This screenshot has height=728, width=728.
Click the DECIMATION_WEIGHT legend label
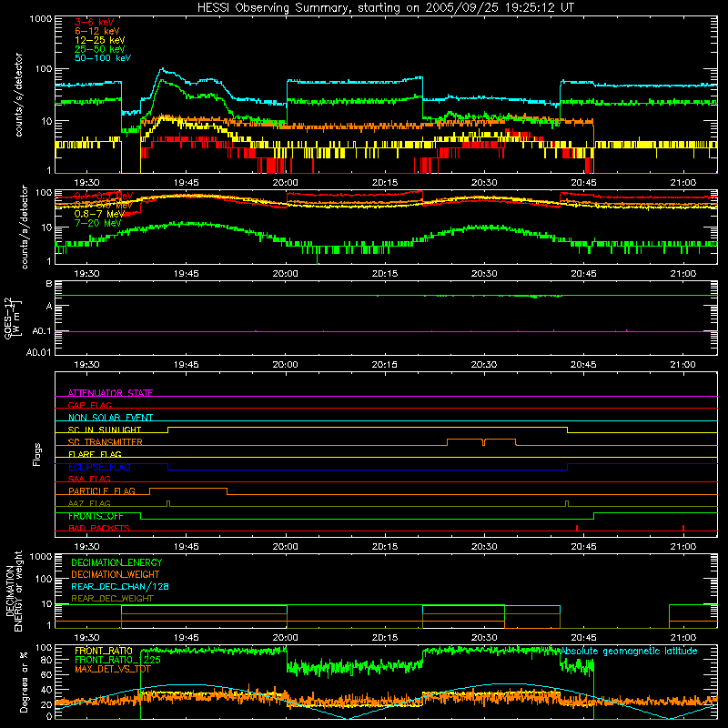point(116,575)
